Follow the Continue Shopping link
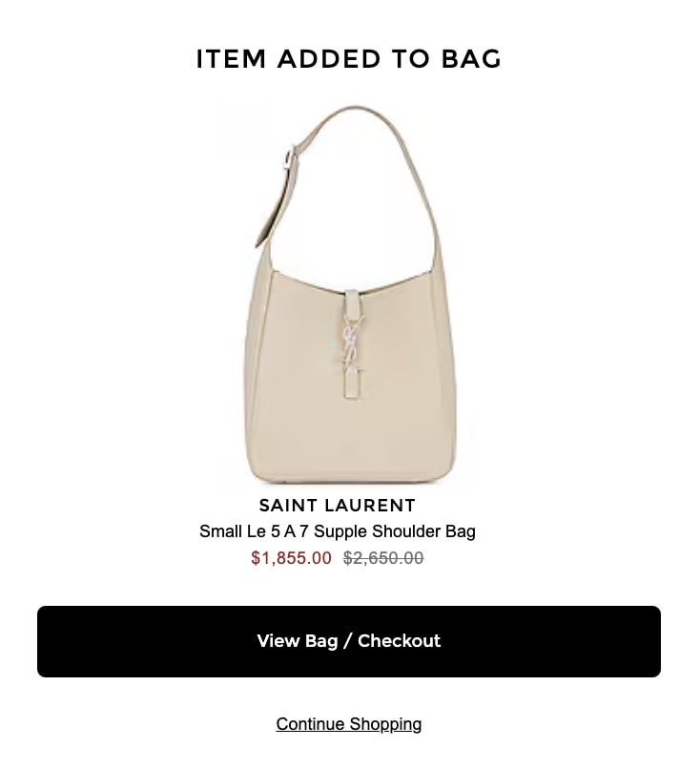Viewport: 700px width, 769px height. coord(348,724)
